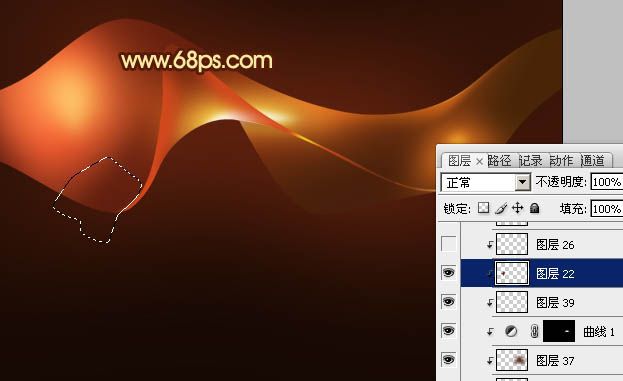
Task: Switch to the 记录 tab
Action: [x=530, y=161]
